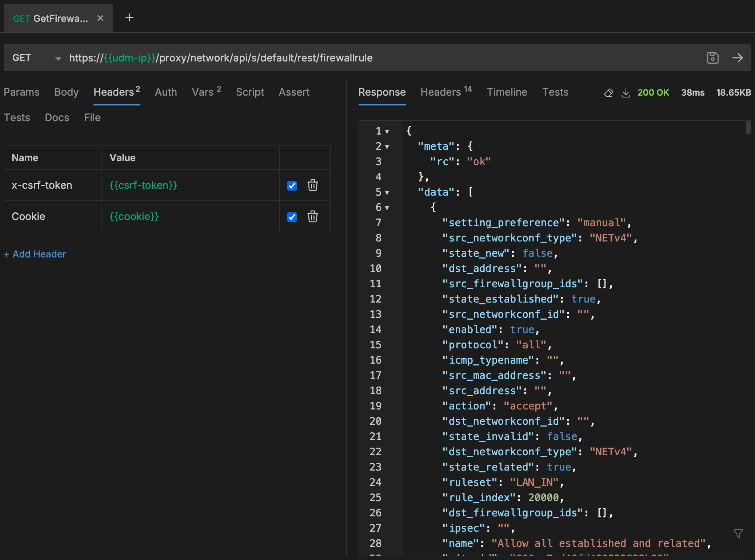Click the clear response eraser icon
This screenshot has width=755, height=560.
click(608, 93)
